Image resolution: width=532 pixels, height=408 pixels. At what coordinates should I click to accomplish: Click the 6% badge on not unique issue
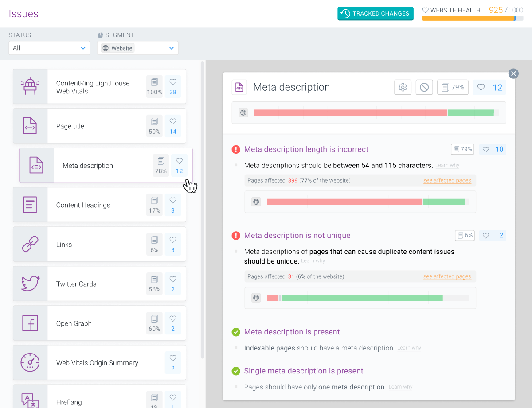click(465, 235)
